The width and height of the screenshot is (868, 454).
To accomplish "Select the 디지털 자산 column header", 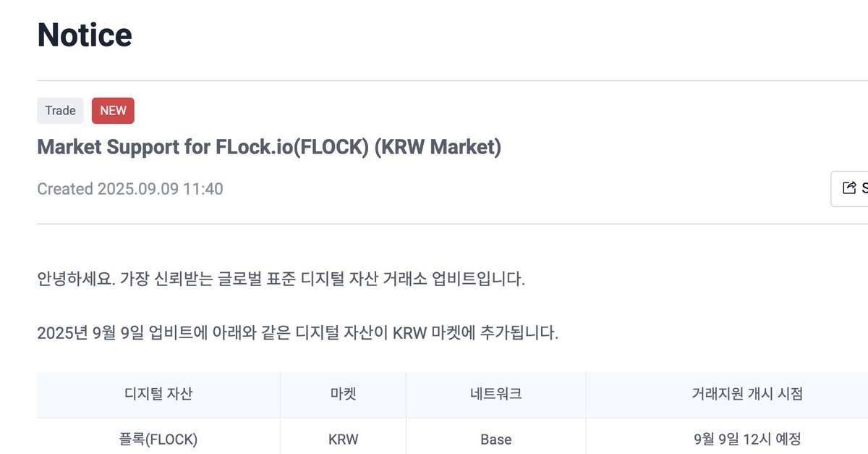I will (x=158, y=395).
